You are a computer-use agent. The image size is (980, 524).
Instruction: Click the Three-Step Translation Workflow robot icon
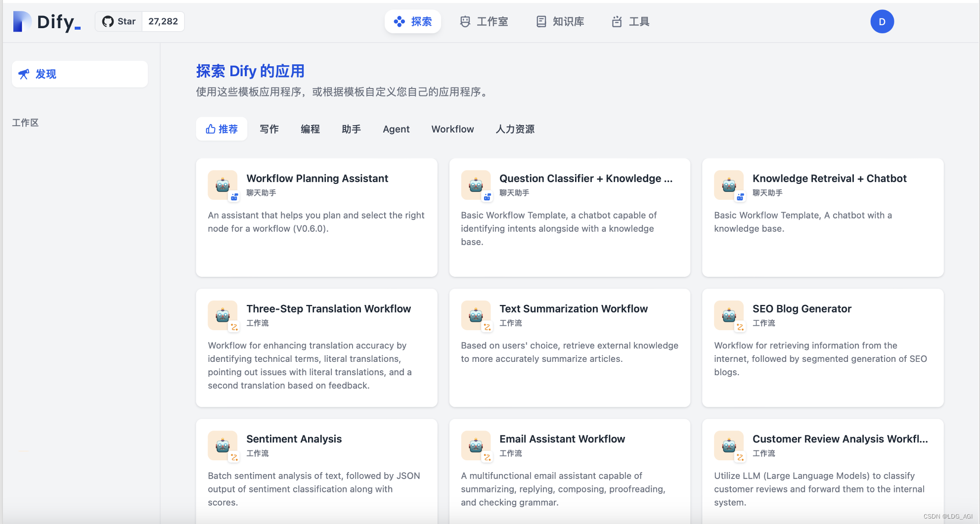click(223, 315)
